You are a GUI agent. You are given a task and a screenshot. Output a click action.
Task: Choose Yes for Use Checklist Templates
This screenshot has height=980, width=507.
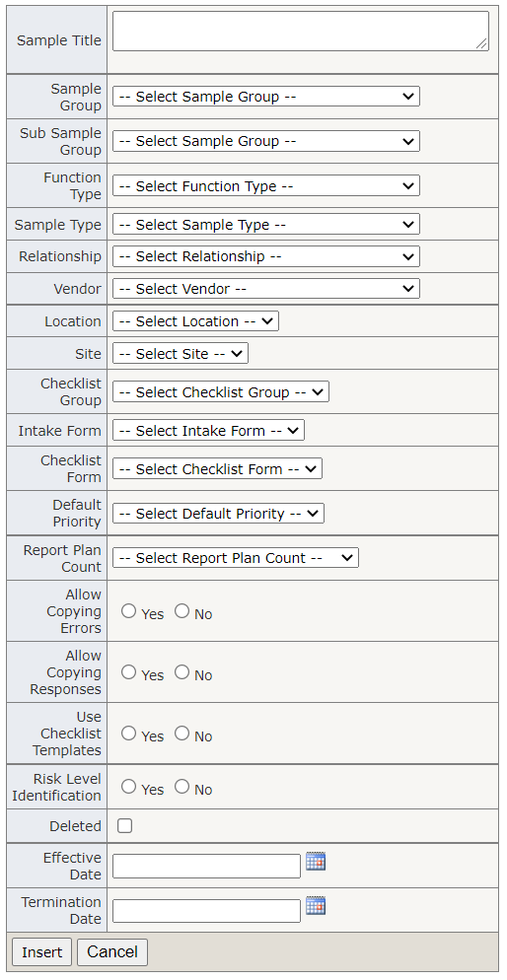click(129, 734)
